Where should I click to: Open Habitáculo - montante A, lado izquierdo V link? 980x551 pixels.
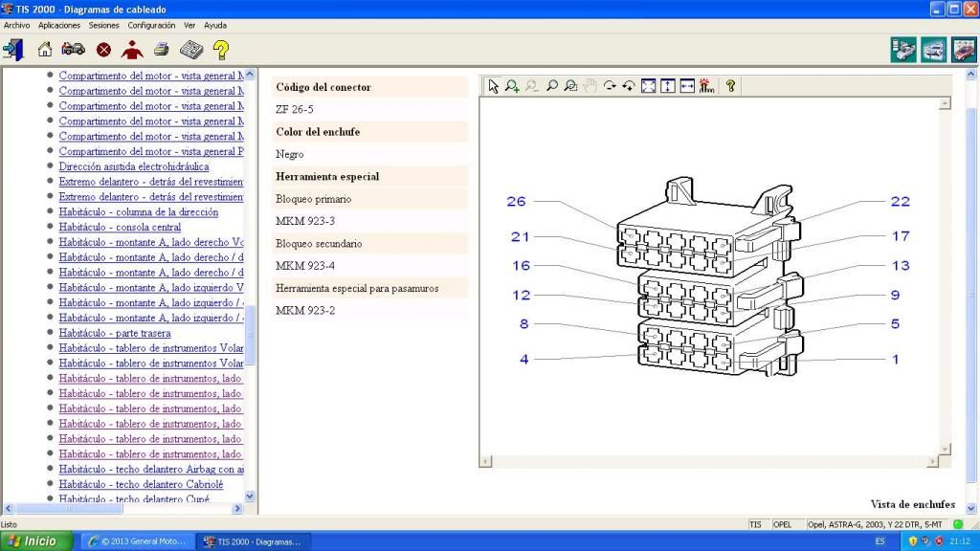(151, 288)
